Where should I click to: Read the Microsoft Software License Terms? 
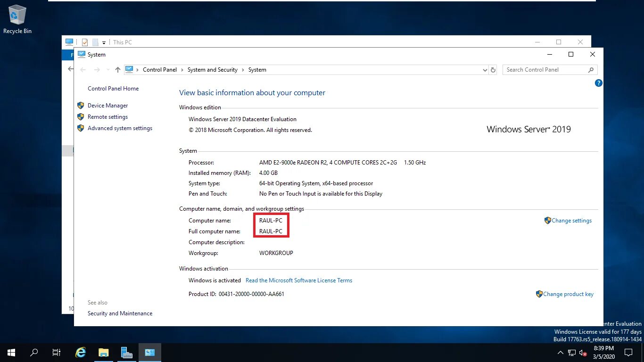click(x=299, y=280)
